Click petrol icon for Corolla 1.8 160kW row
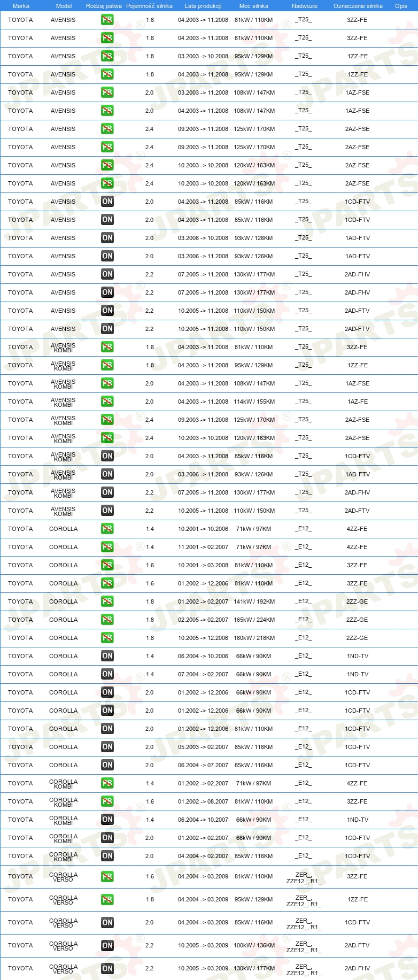 [x=107, y=638]
